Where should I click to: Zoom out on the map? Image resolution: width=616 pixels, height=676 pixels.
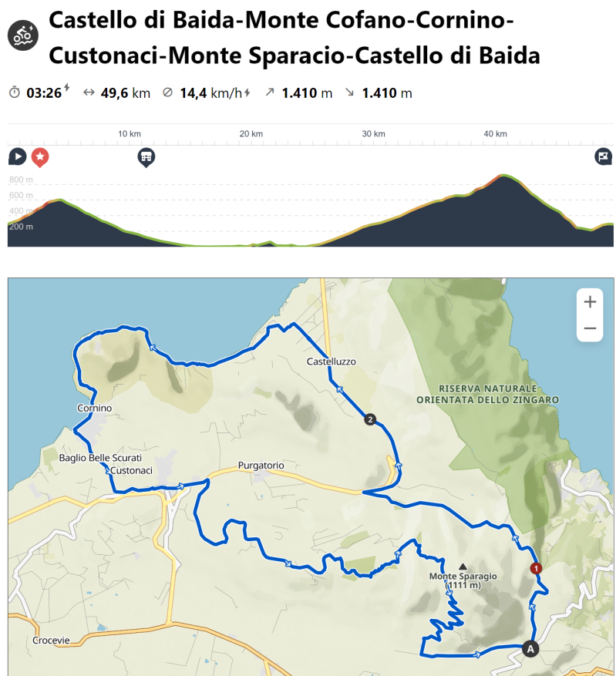click(590, 328)
